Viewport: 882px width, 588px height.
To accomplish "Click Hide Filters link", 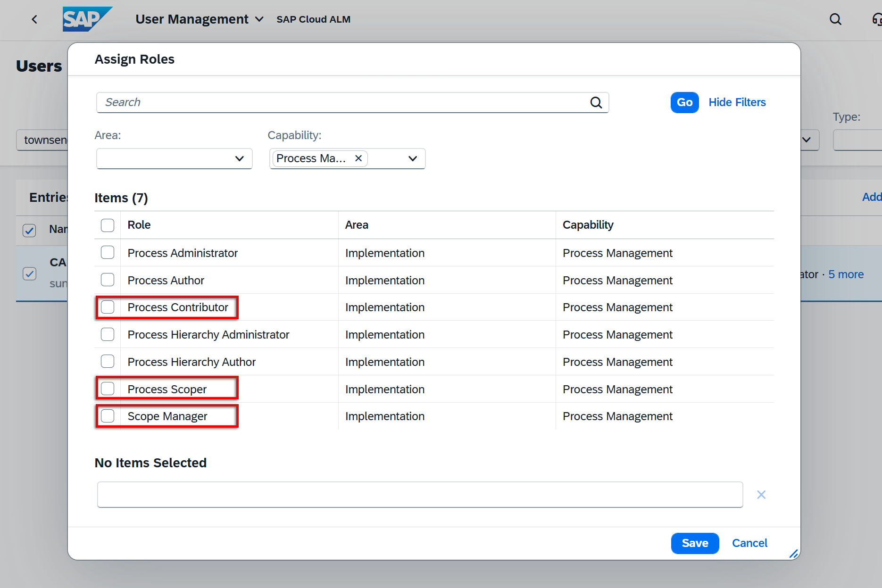I will (x=737, y=102).
